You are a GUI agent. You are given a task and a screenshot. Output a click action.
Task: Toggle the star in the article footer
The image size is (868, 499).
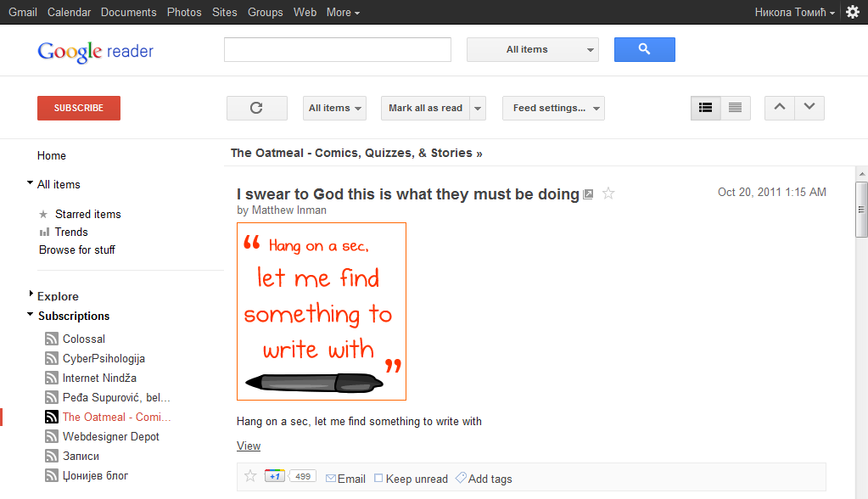250,476
